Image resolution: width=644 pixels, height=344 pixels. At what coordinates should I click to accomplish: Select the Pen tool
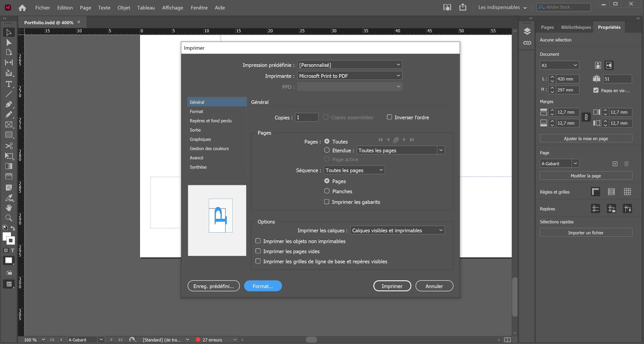coord(9,104)
